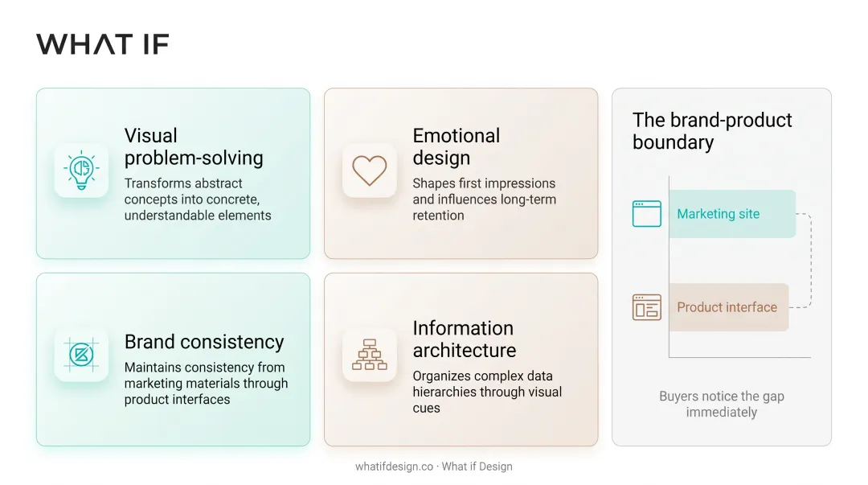
Task: Click the WHAT IF logo
Action: 102,44
